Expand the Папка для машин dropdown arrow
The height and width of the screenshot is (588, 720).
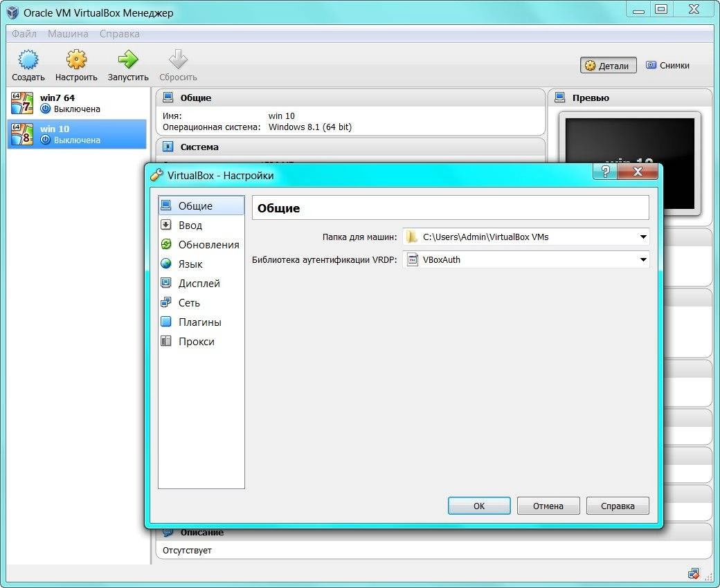coord(643,237)
